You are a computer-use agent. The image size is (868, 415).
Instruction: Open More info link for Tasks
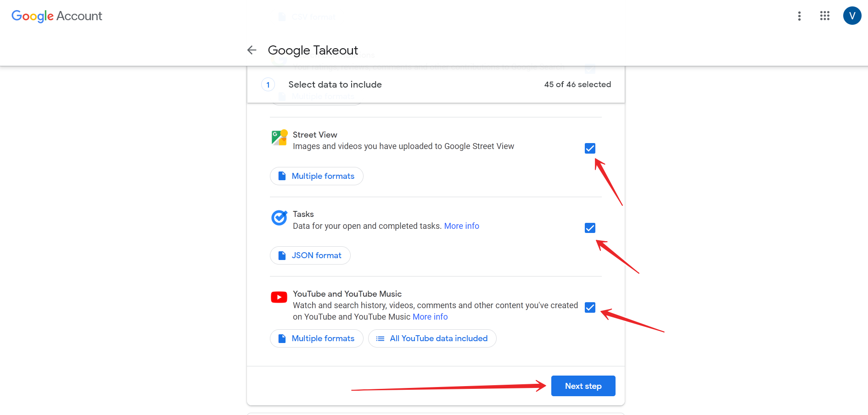[x=461, y=226]
